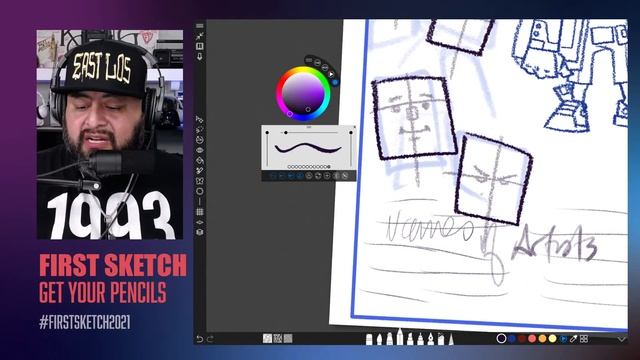Click the blue play-style swatch icon
Viewport: 640px width, 360px height.
click(x=563, y=338)
